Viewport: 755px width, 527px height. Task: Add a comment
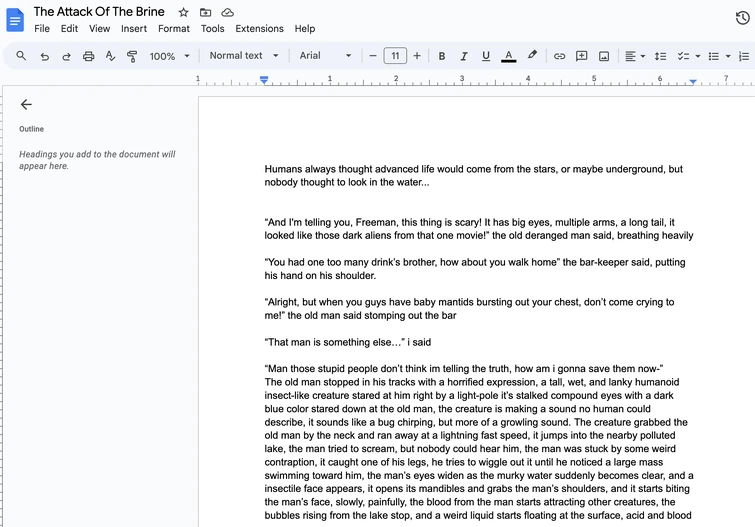(x=581, y=56)
